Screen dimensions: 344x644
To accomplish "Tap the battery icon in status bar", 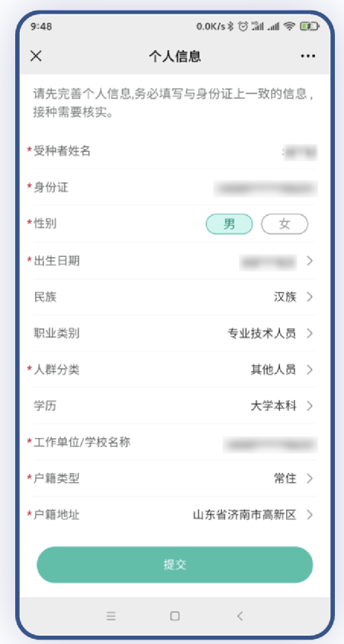I will tap(309, 27).
